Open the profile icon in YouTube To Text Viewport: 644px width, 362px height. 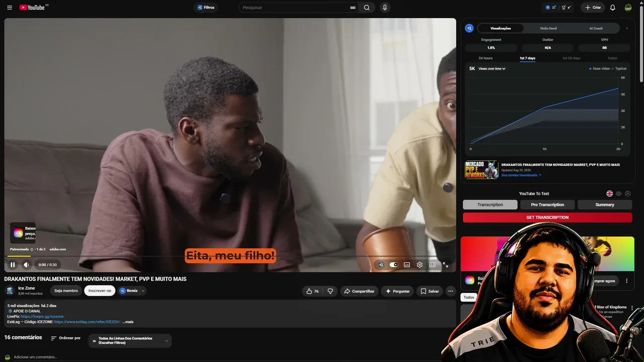(627, 194)
